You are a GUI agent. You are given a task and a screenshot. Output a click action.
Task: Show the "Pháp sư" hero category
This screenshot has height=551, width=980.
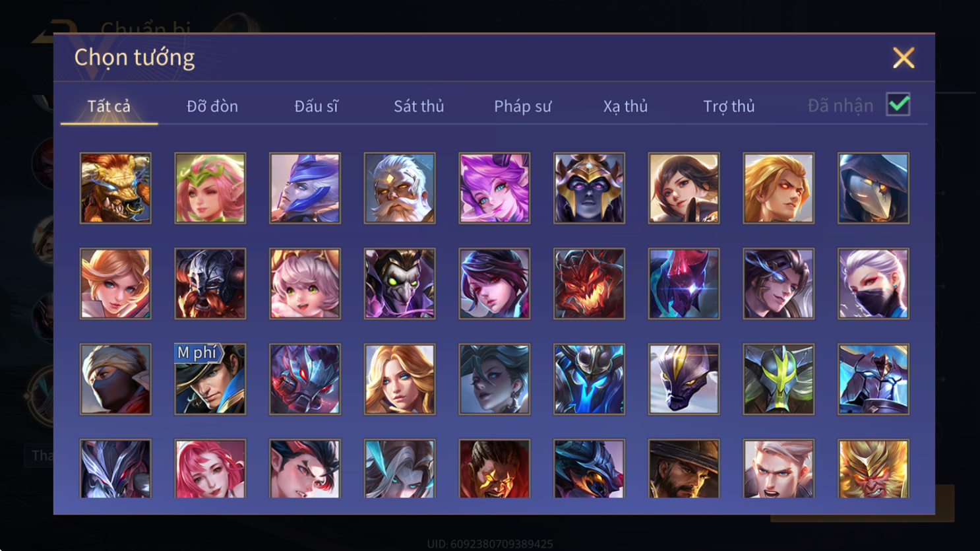tap(522, 106)
